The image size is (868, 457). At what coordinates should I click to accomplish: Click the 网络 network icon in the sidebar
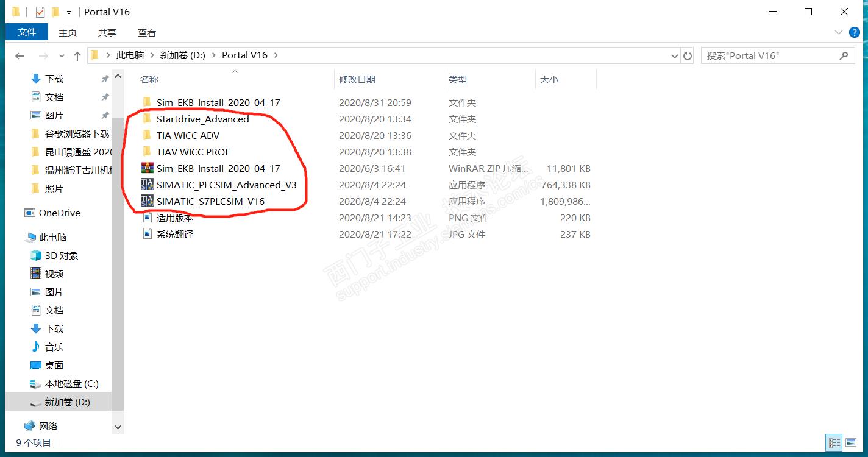coord(29,426)
